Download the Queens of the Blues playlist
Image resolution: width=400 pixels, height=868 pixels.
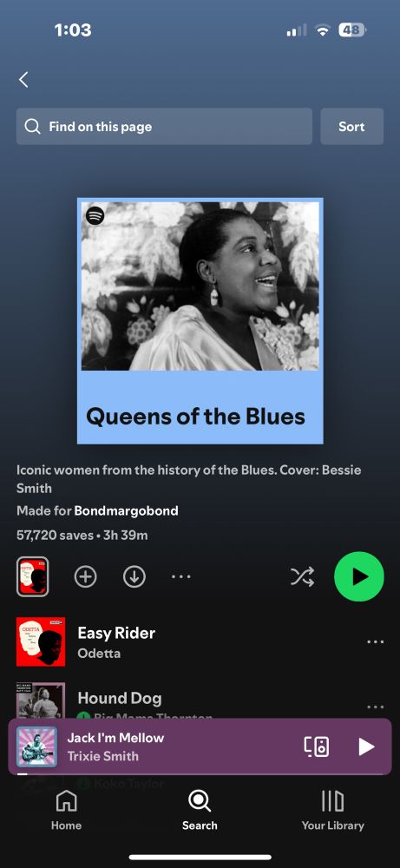(134, 577)
